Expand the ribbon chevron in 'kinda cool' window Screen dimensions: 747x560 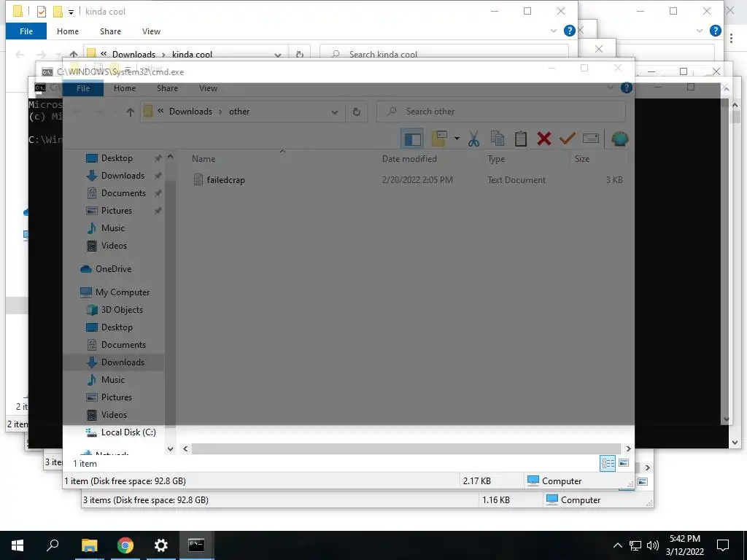tap(554, 31)
